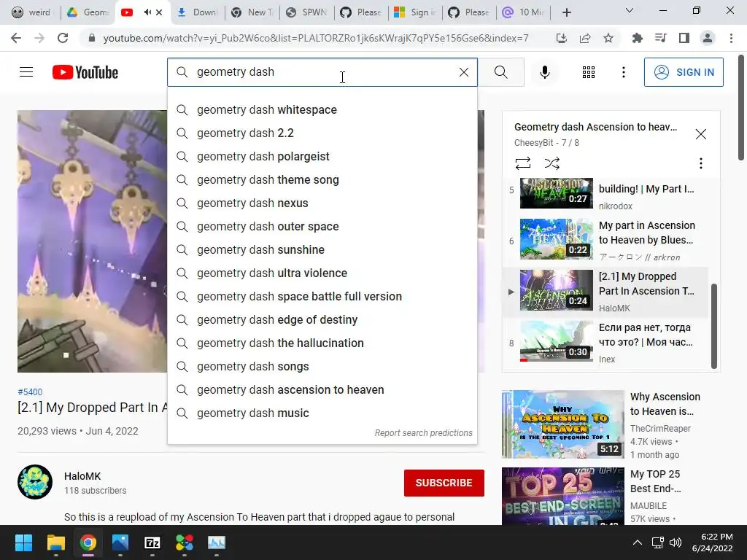Go to YouTube home via logo
747x560 pixels.
tap(85, 72)
